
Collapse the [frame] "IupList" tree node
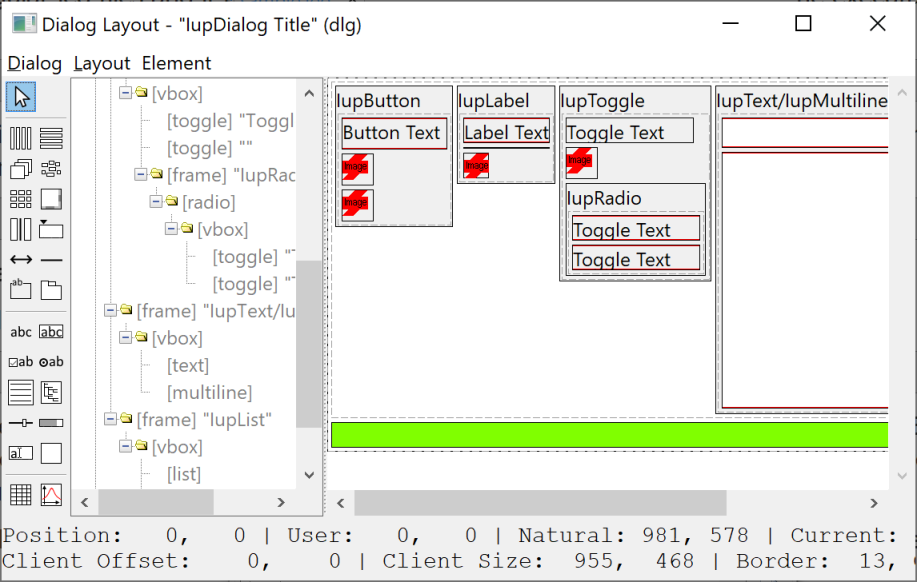pyautogui.click(x=111, y=419)
